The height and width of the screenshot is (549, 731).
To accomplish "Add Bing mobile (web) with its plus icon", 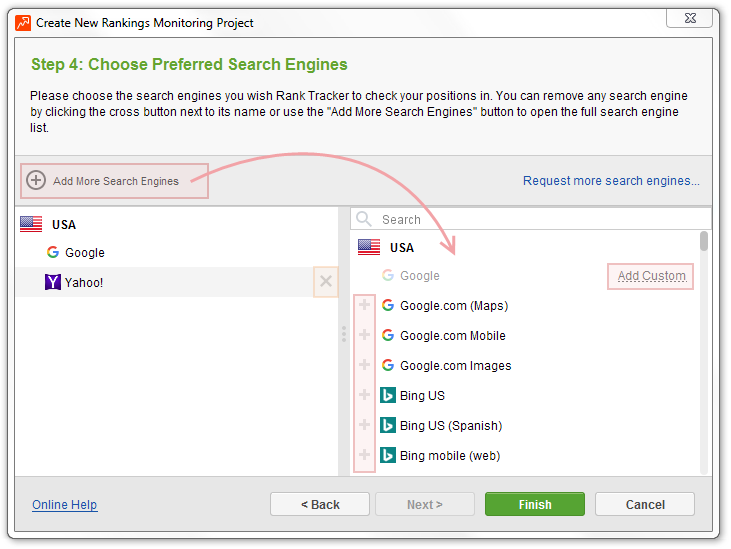I will click(x=365, y=455).
